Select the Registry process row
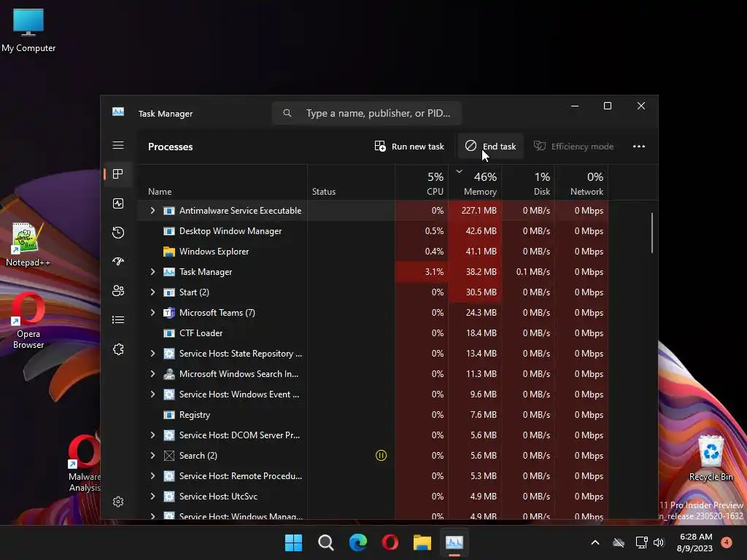747x560 pixels. click(x=373, y=415)
